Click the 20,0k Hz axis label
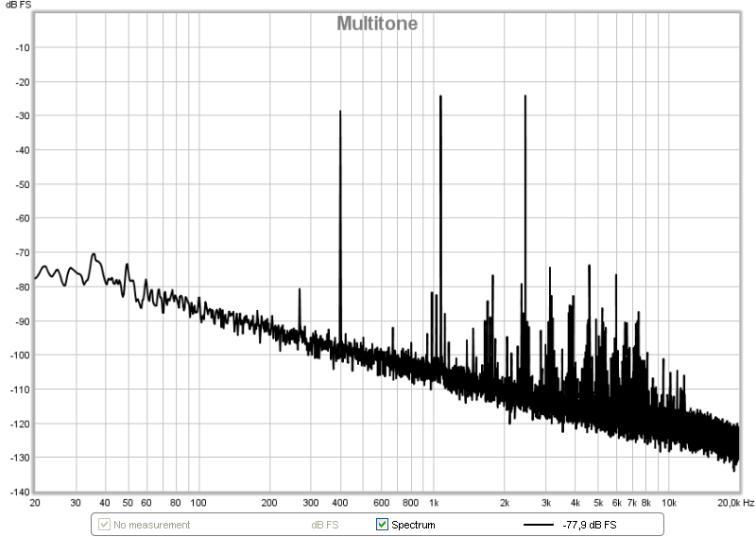Viewport: 756px width, 537px height. (735, 503)
